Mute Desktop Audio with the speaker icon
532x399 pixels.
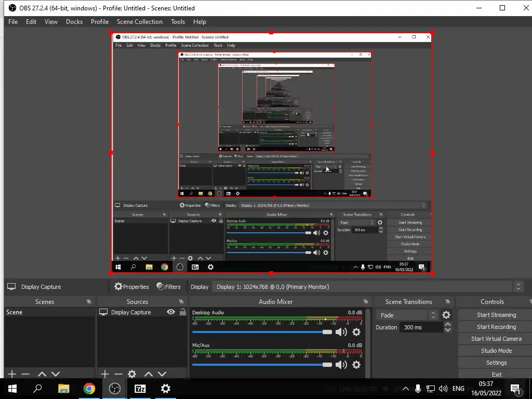pyautogui.click(x=341, y=332)
